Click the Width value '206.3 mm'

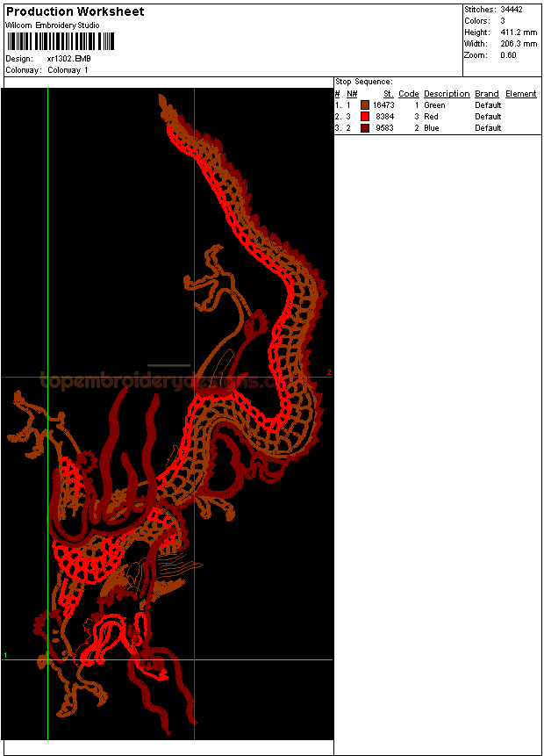[x=519, y=43]
